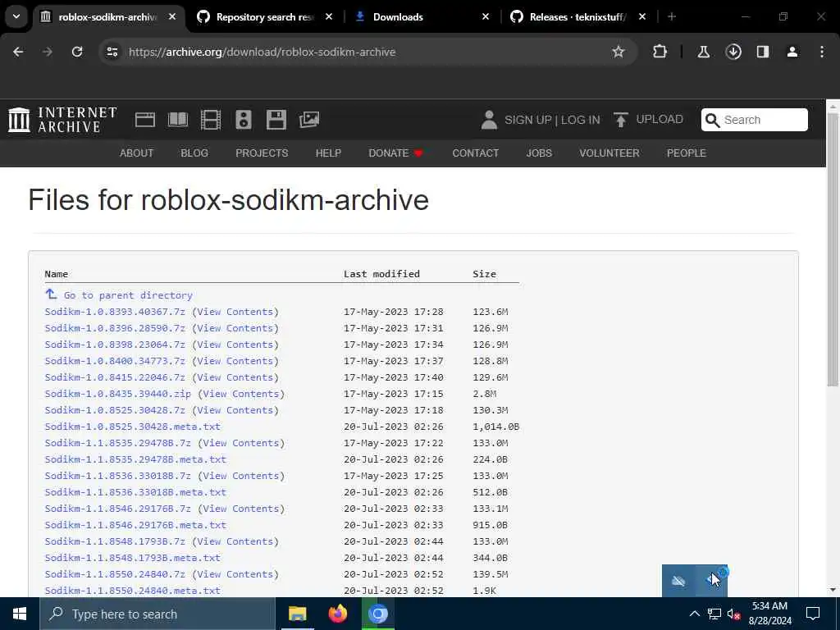Open the BLOG menu item
Image resolution: width=840 pixels, height=630 pixels.
(x=194, y=153)
